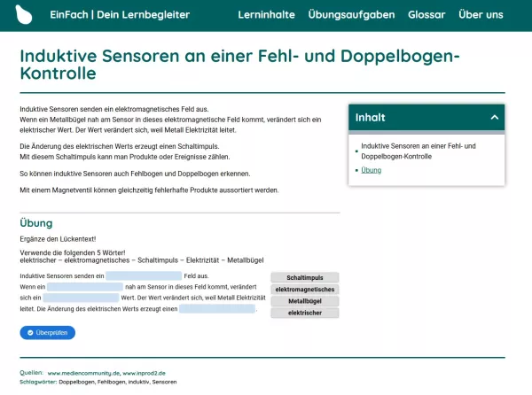Screen dimensions: 532x395
Task: Select the Induktive Sensoren entry in Inhalt list
Action: 419,151
